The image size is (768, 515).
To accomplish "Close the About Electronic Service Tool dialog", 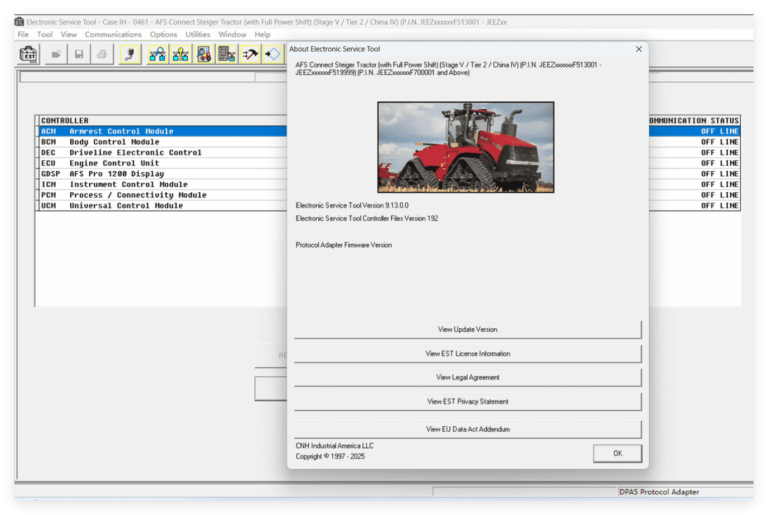I will [639, 49].
